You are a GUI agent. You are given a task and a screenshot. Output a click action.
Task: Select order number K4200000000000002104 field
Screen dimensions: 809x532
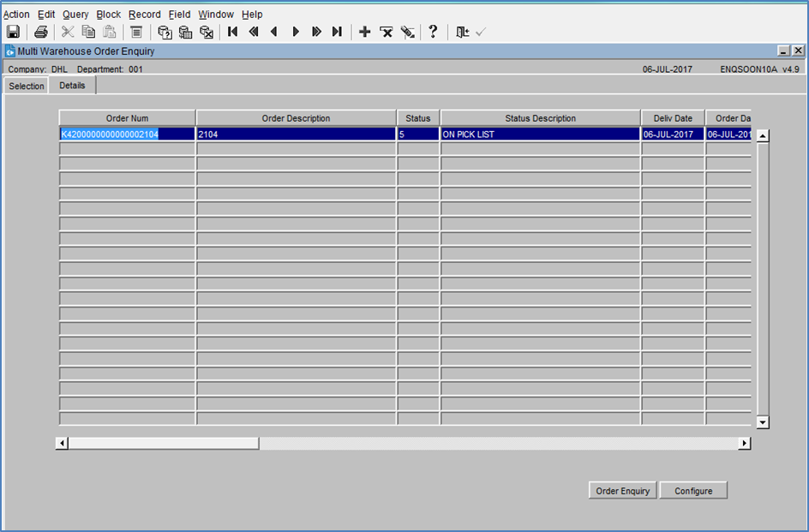(127, 134)
